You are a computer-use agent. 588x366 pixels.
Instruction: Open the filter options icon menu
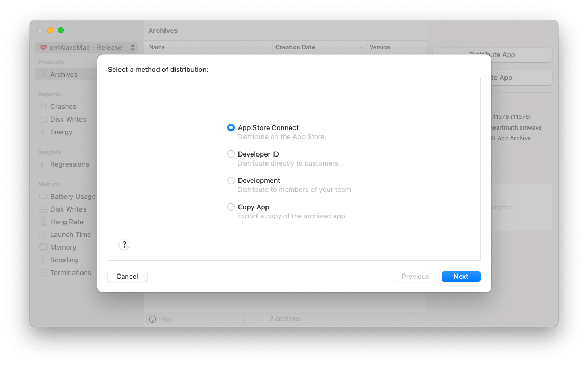[153, 319]
